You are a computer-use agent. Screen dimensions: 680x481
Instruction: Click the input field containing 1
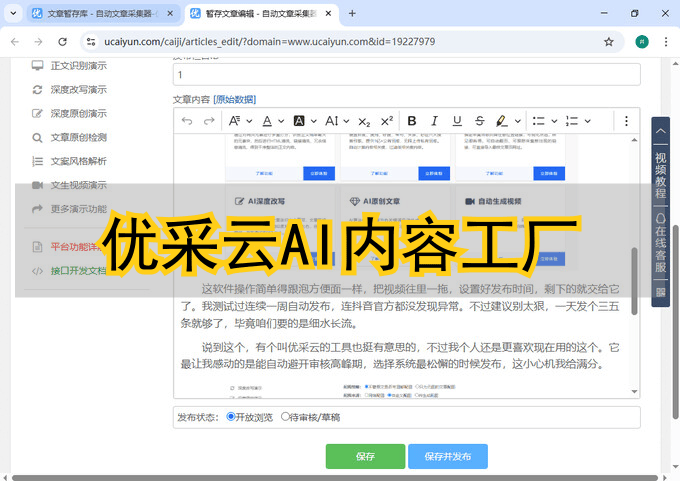click(x=406, y=75)
